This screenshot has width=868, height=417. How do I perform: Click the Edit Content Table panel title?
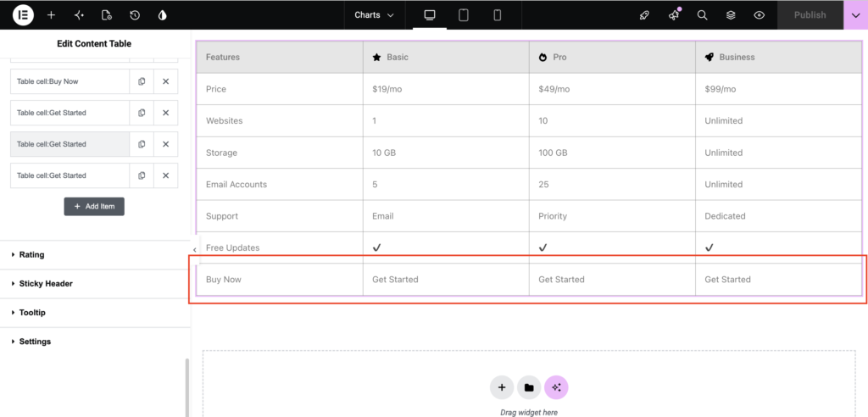[x=94, y=44]
